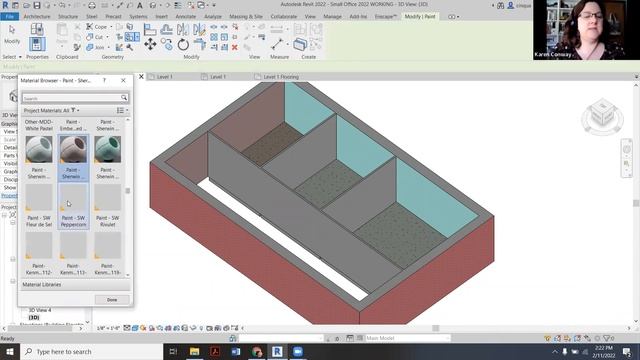Select the green Paint - Sherwin material sphere
Image resolution: width=640 pixels, height=360 pixels.
coord(107,149)
